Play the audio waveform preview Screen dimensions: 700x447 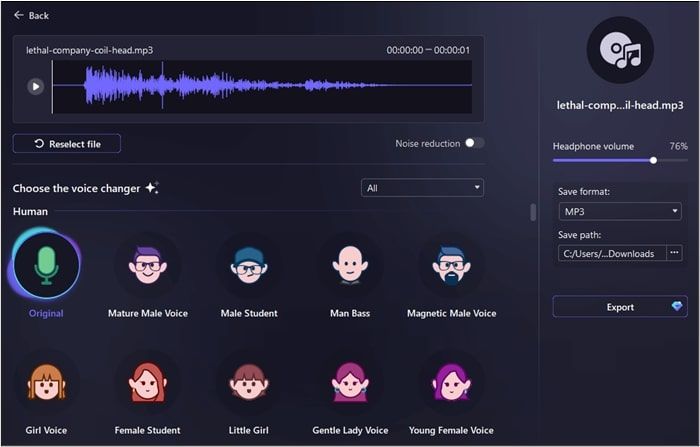(x=35, y=86)
